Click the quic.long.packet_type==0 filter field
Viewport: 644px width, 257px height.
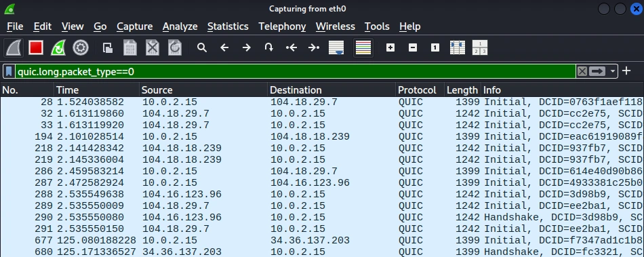point(296,71)
